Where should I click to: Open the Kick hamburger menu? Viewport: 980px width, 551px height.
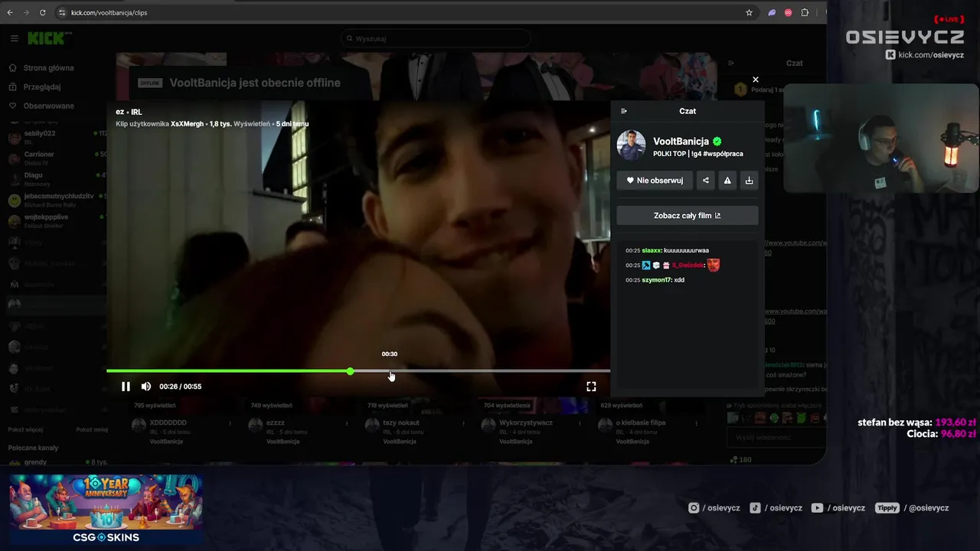click(x=15, y=38)
